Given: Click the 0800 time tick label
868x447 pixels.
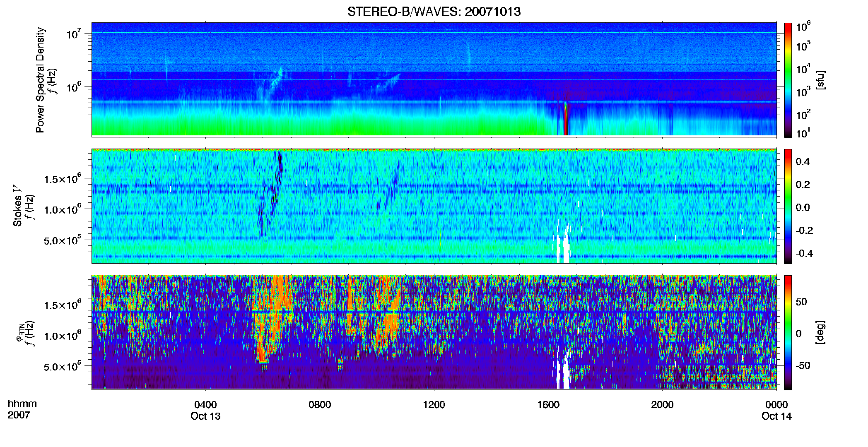Looking at the screenshot, I should click(x=320, y=404).
